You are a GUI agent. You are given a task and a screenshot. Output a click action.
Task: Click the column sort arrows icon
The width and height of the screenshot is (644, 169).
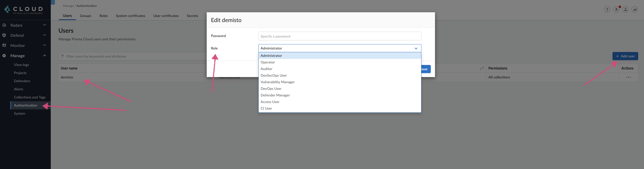point(482,68)
